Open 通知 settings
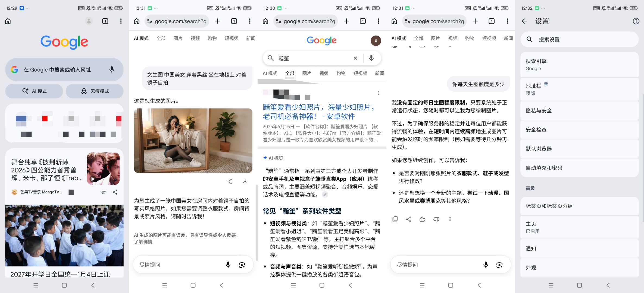The width and height of the screenshot is (644, 293). pos(579,249)
